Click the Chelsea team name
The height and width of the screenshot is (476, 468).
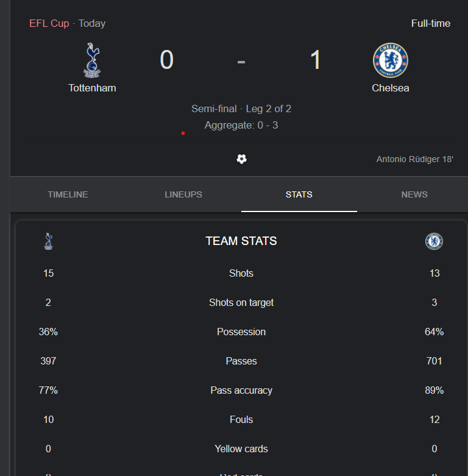390,88
